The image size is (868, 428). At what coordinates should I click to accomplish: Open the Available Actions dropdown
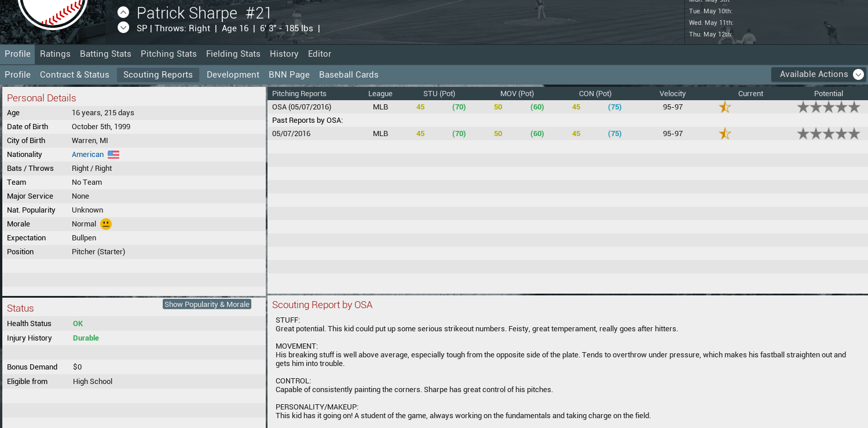(819, 74)
